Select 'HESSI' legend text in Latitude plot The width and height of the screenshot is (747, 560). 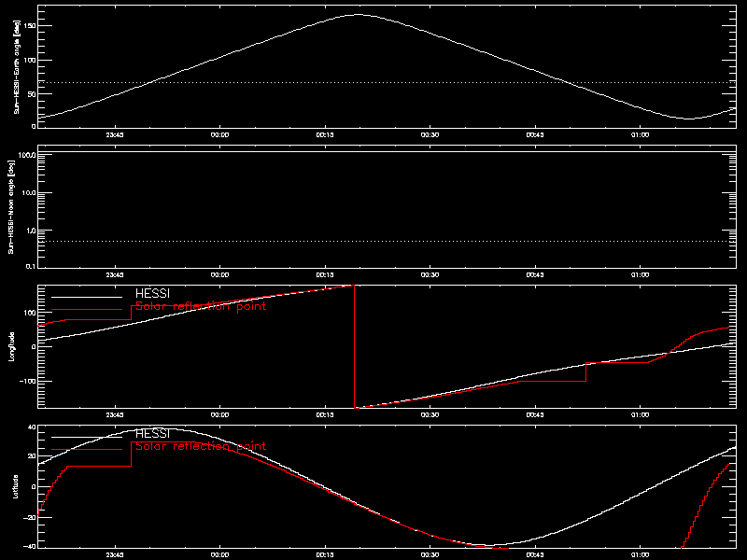(152, 433)
